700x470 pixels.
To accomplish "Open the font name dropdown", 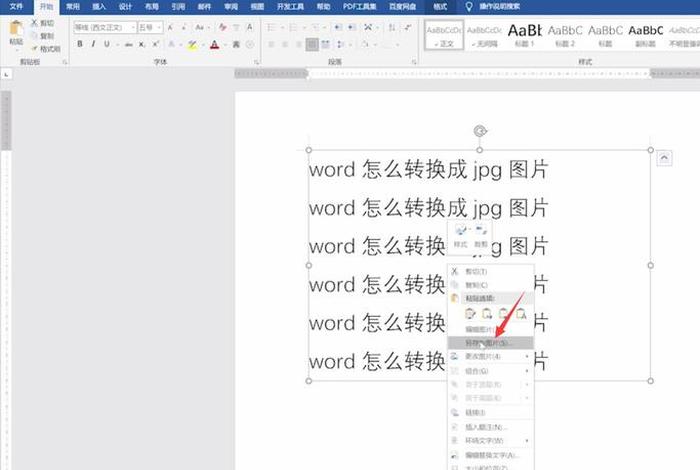I will pyautogui.click(x=133, y=28).
